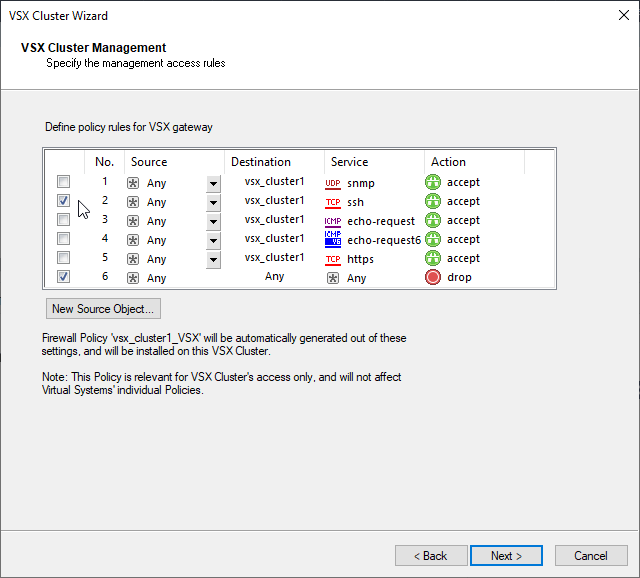Enable rule 1 snmp checkbox
This screenshot has height=578, width=640.
point(63,181)
